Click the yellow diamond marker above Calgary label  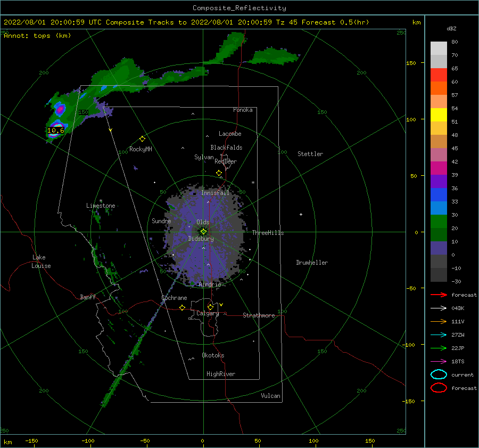coord(210,307)
